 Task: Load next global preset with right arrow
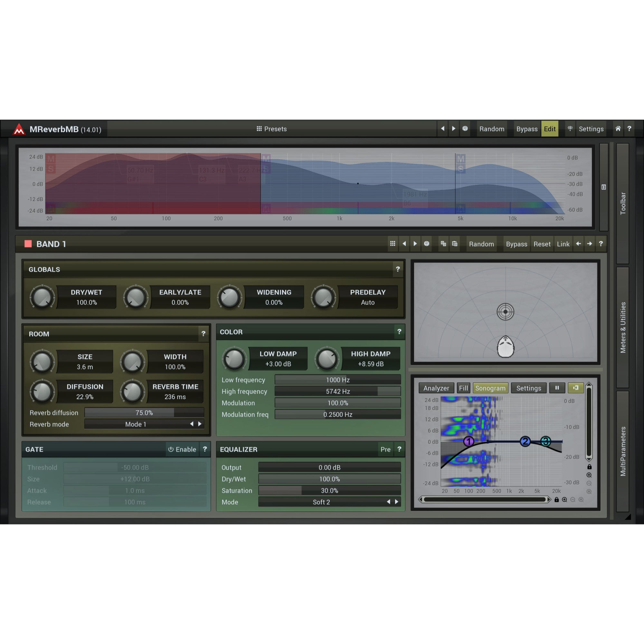pyautogui.click(x=454, y=129)
